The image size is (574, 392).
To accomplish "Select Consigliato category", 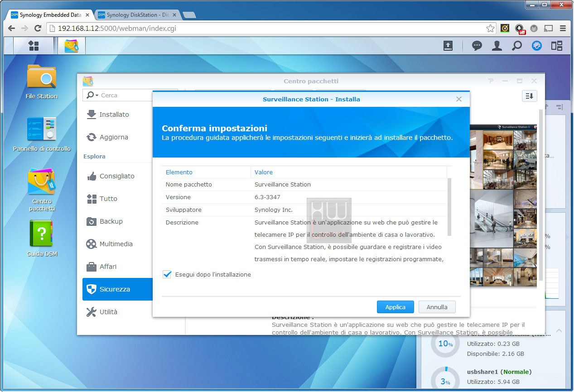I will tap(117, 176).
